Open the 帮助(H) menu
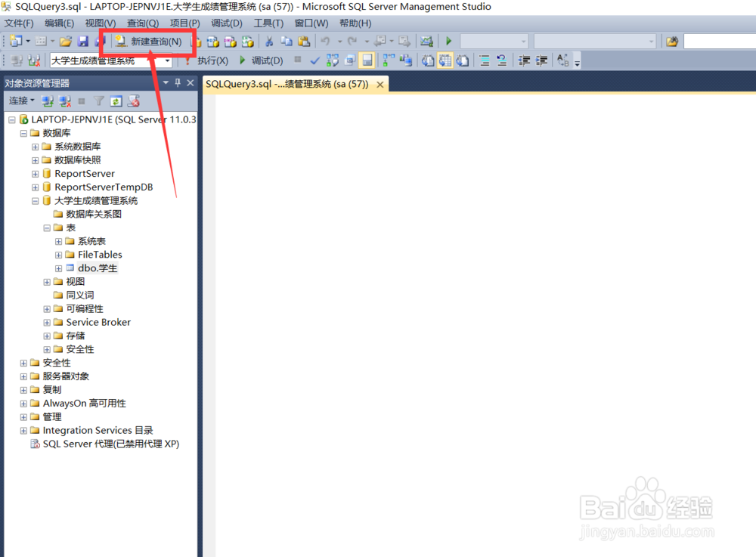The width and height of the screenshot is (756, 557). click(x=355, y=23)
